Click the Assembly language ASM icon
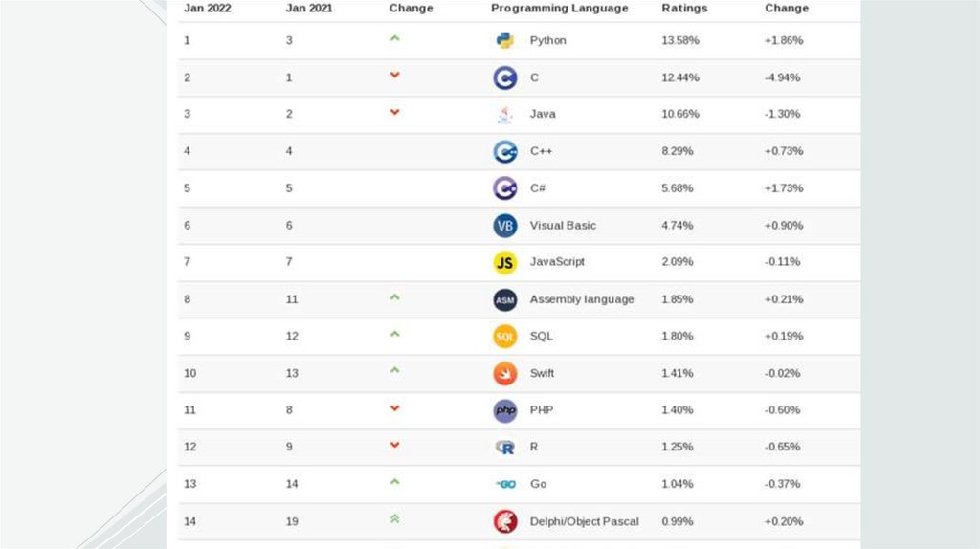 504,299
